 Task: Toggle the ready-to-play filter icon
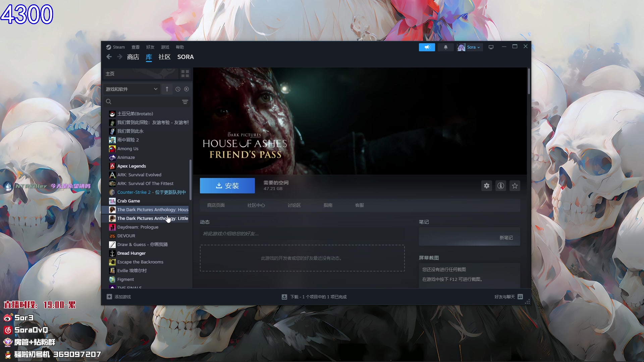click(186, 89)
